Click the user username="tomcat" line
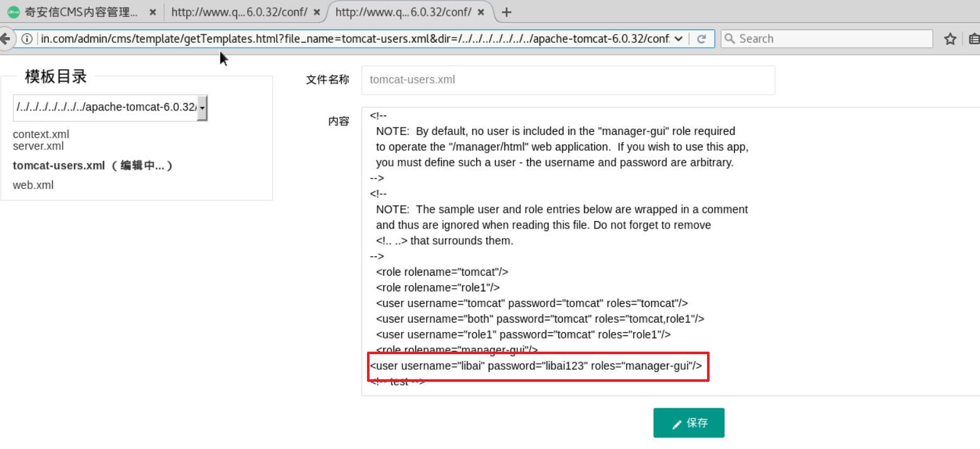 532,303
